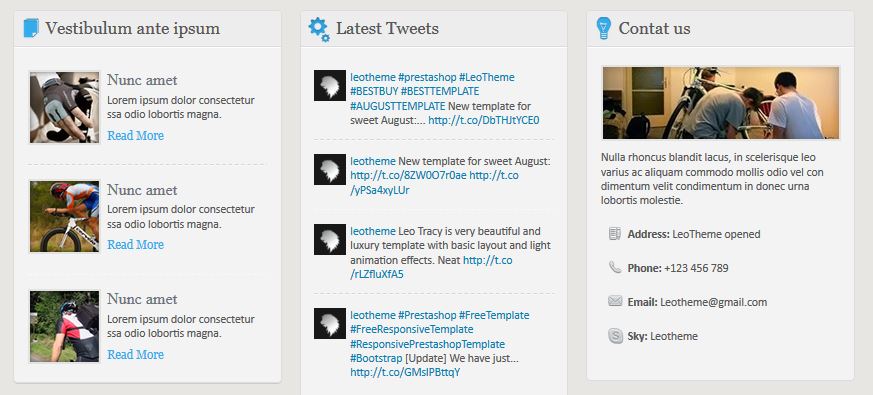Click the #AUGUSTTEMPLATE hashtag
The image size is (873, 395).
click(x=398, y=106)
